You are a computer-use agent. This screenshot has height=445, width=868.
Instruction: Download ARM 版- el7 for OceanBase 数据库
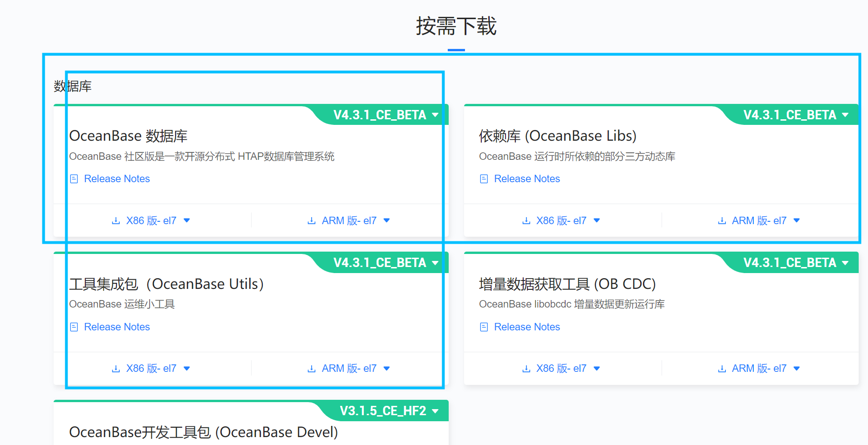click(x=349, y=221)
